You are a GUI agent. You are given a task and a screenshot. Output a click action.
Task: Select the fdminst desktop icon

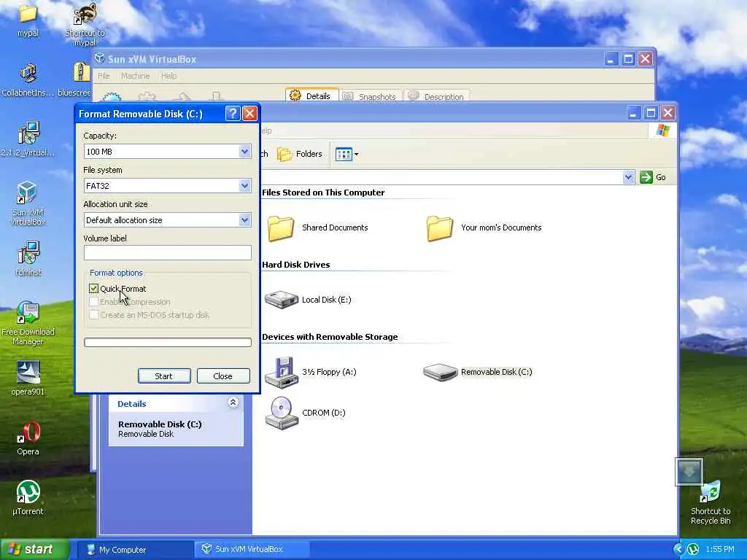pyautogui.click(x=28, y=259)
